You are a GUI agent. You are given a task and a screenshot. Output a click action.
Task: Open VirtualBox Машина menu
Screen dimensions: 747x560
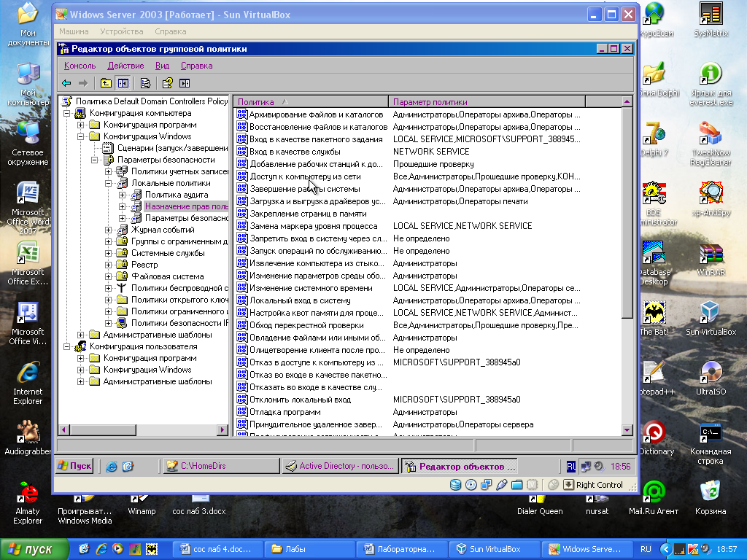pyautogui.click(x=74, y=31)
